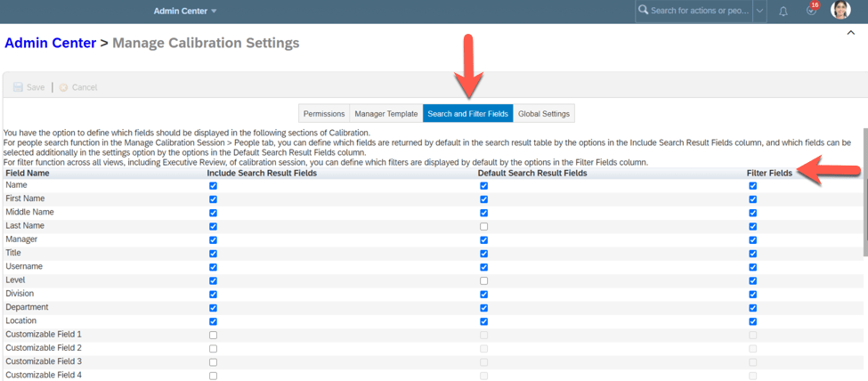This screenshot has width=868, height=381.
Task: Check Last Name Default Search Result checkbox
Action: click(x=483, y=227)
